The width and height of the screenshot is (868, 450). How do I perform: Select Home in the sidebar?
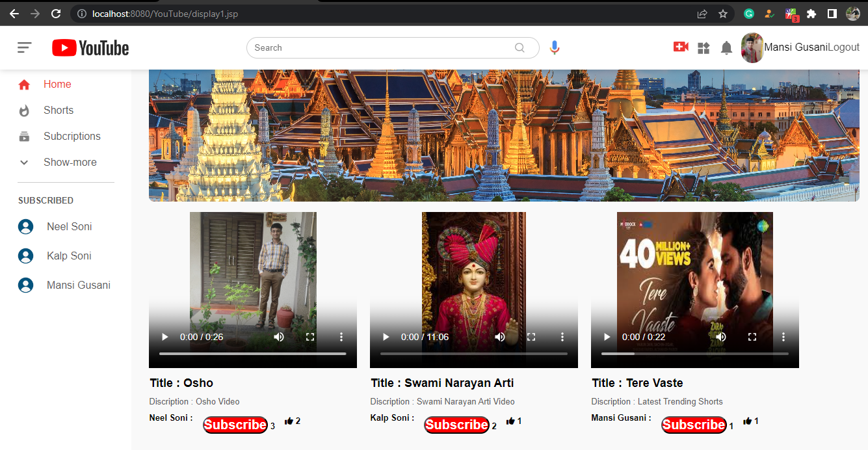(57, 85)
